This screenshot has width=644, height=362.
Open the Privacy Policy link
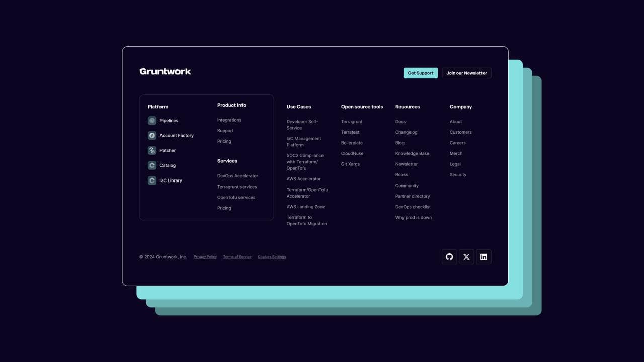205,257
